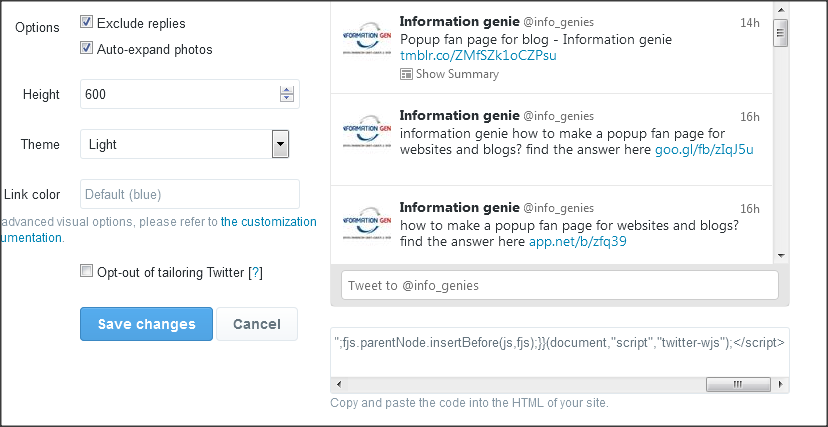The width and height of the screenshot is (828, 427).
Task: Open Information genie name on the 14h tweet
Action: 459,22
